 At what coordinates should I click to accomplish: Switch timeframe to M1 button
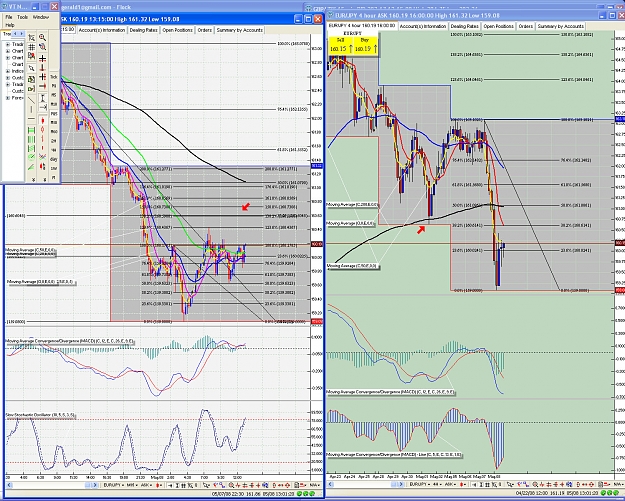click(x=54, y=85)
